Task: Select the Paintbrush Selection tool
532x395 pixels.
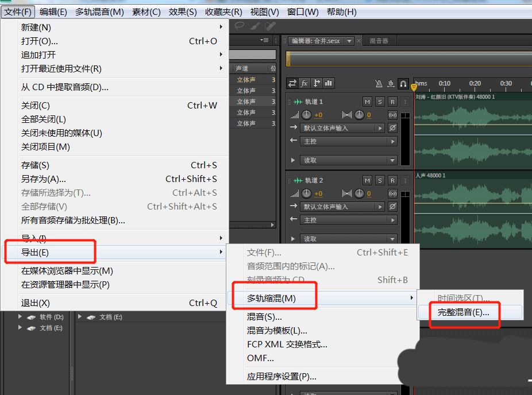Action: [x=255, y=25]
